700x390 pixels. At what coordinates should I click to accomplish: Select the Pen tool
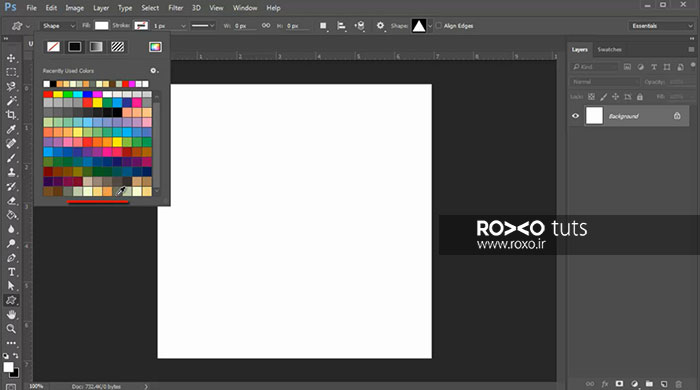point(11,258)
